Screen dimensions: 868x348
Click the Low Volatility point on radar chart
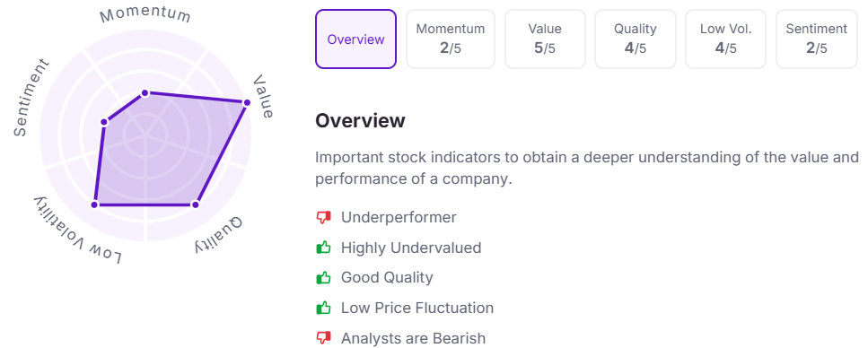point(94,204)
